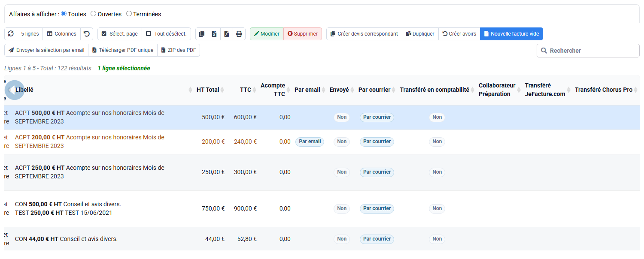Click the Créer avoirs button

(459, 34)
